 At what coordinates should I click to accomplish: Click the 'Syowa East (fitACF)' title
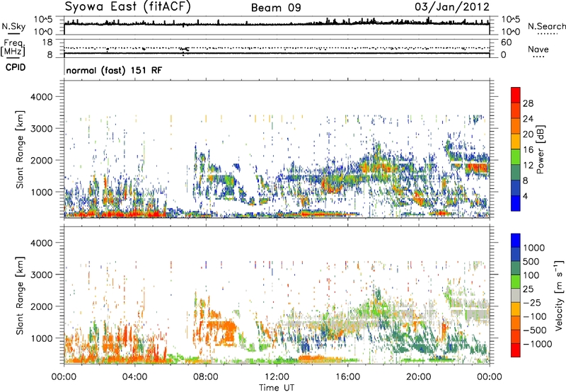(x=128, y=7)
